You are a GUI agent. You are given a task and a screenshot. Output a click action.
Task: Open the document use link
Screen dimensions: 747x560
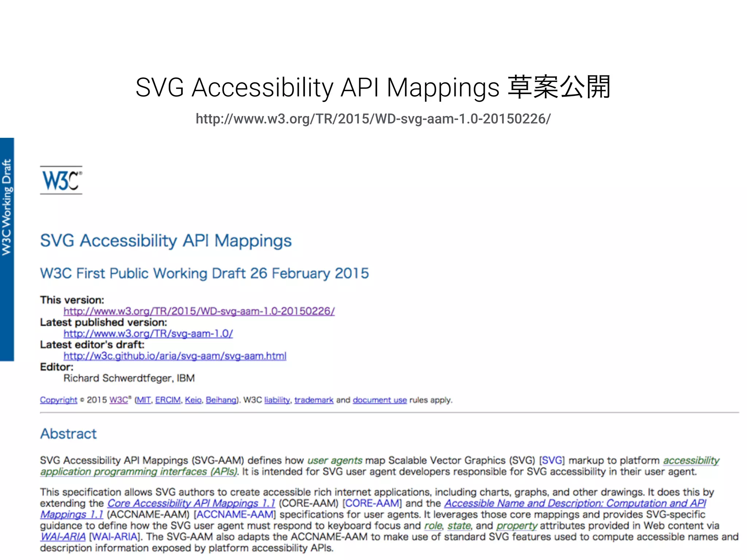380,400
